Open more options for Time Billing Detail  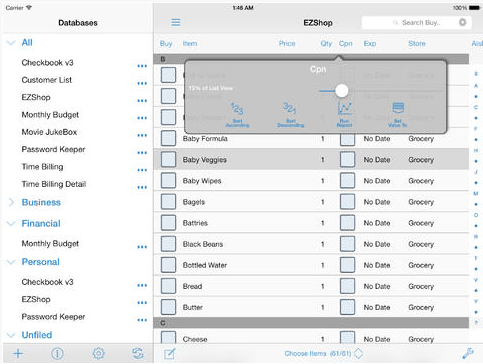pyautogui.click(x=142, y=187)
